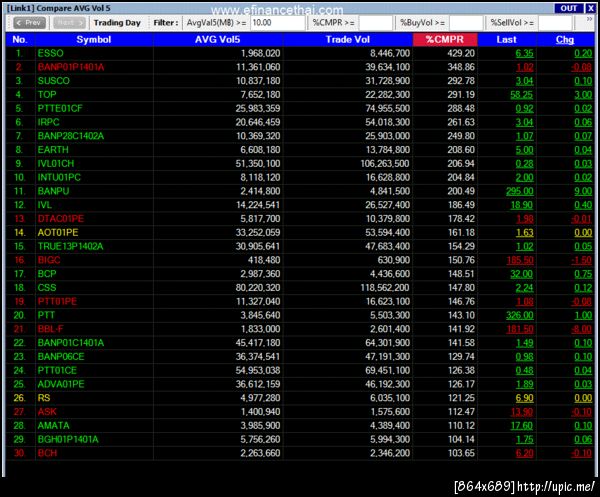The width and height of the screenshot is (600, 497).
Task: Click row number 12 for IVL
Action: 20,205
